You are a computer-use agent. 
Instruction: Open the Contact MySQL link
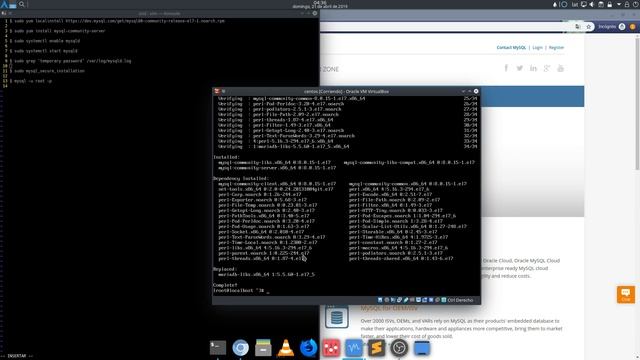tap(511, 48)
